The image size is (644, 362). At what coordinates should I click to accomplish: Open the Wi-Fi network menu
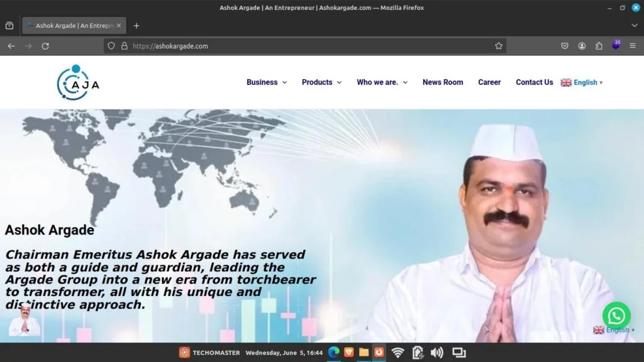(x=397, y=353)
